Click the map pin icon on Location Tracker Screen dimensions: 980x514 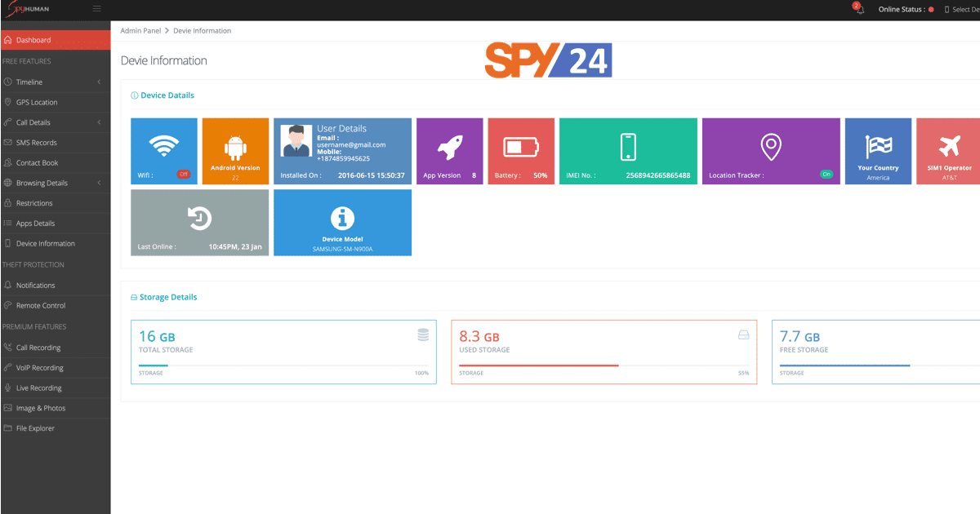point(770,146)
